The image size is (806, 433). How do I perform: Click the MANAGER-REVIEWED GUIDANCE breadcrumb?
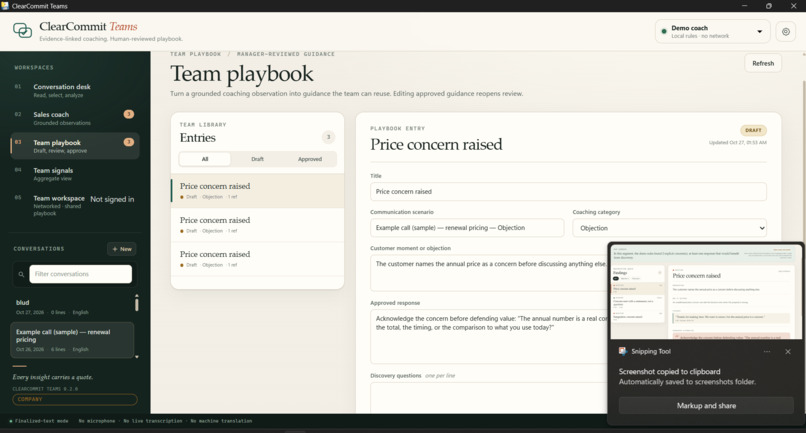(x=286, y=54)
